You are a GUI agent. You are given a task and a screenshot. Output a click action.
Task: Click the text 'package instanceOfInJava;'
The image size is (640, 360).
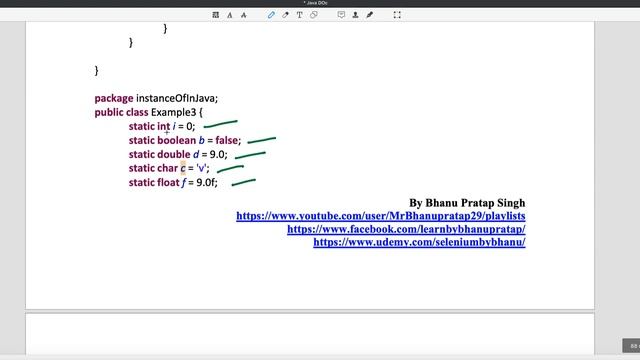pos(156,98)
